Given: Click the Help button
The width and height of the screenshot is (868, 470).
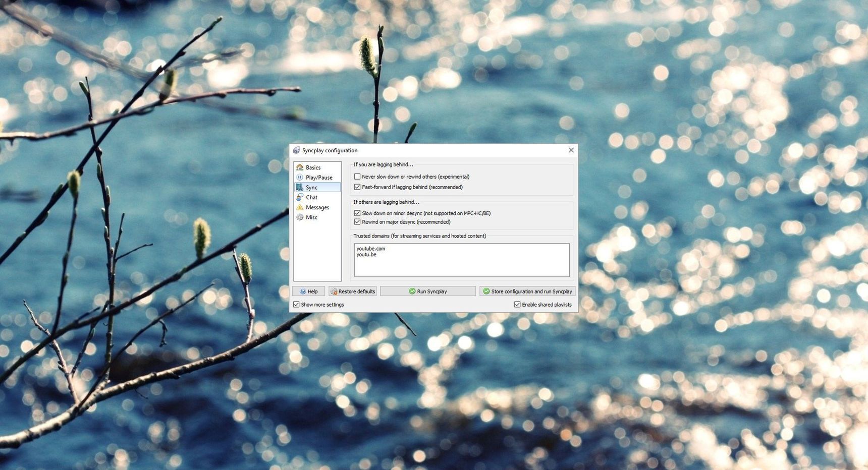Looking at the screenshot, I should coord(308,291).
